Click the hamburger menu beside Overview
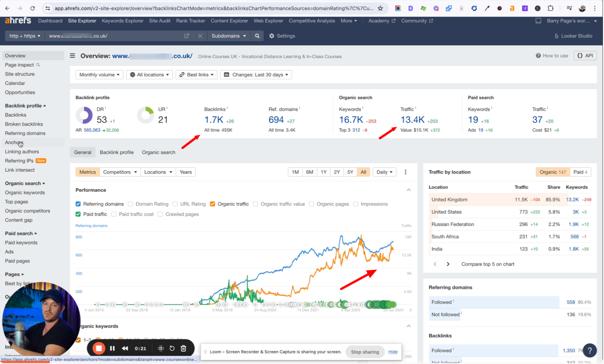 click(x=73, y=56)
